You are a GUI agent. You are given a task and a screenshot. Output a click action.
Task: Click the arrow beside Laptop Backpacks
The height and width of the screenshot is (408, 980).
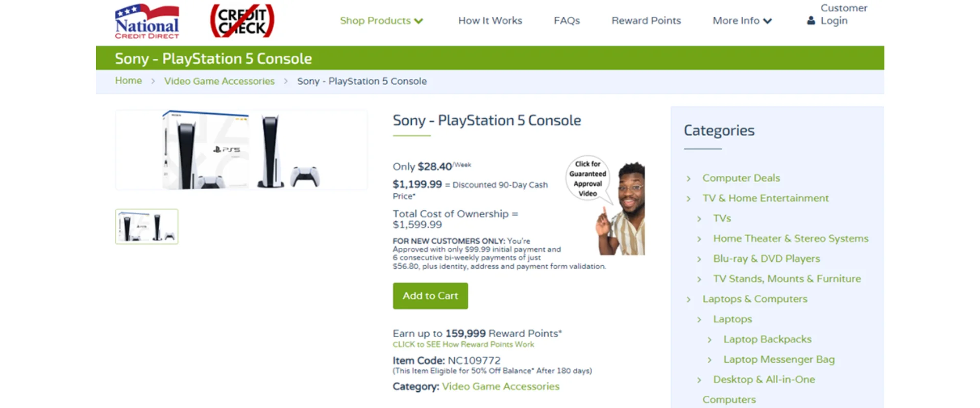[709, 339]
